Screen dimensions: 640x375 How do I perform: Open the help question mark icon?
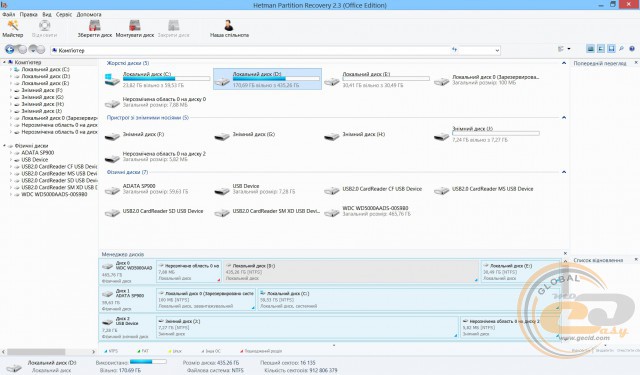point(632,49)
